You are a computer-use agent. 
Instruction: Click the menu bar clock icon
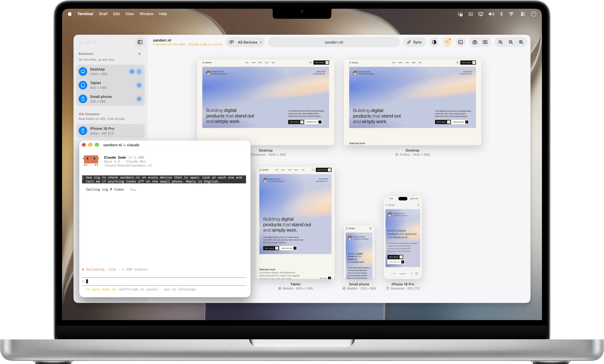(534, 14)
